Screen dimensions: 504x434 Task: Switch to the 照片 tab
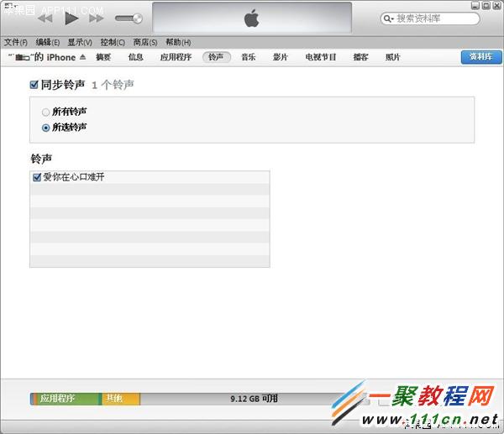(x=392, y=57)
